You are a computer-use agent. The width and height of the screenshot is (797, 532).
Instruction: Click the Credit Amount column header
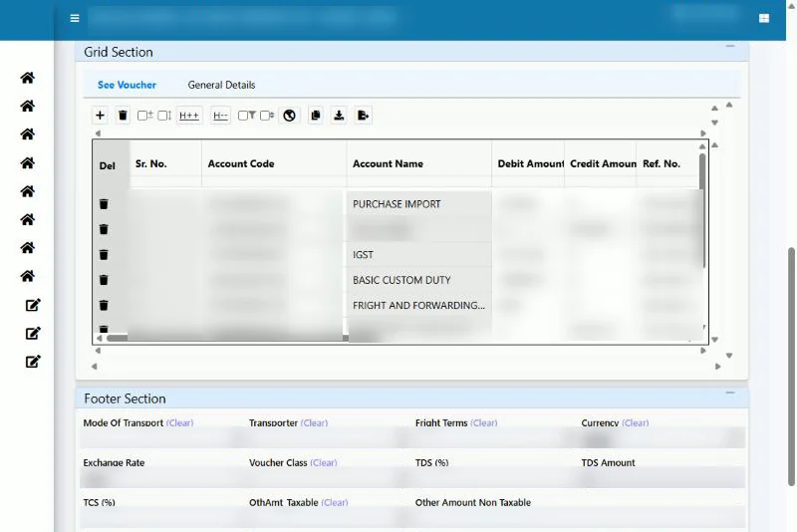[x=601, y=163]
